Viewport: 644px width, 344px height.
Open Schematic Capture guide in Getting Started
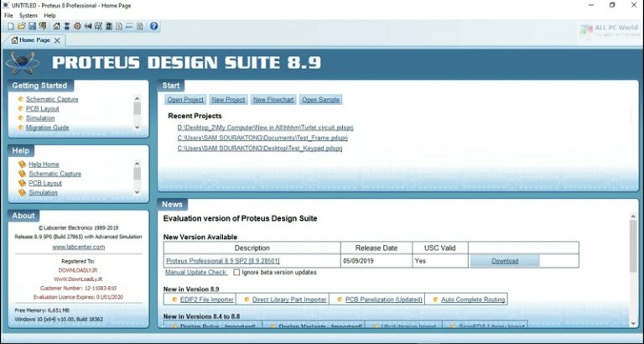tap(52, 99)
